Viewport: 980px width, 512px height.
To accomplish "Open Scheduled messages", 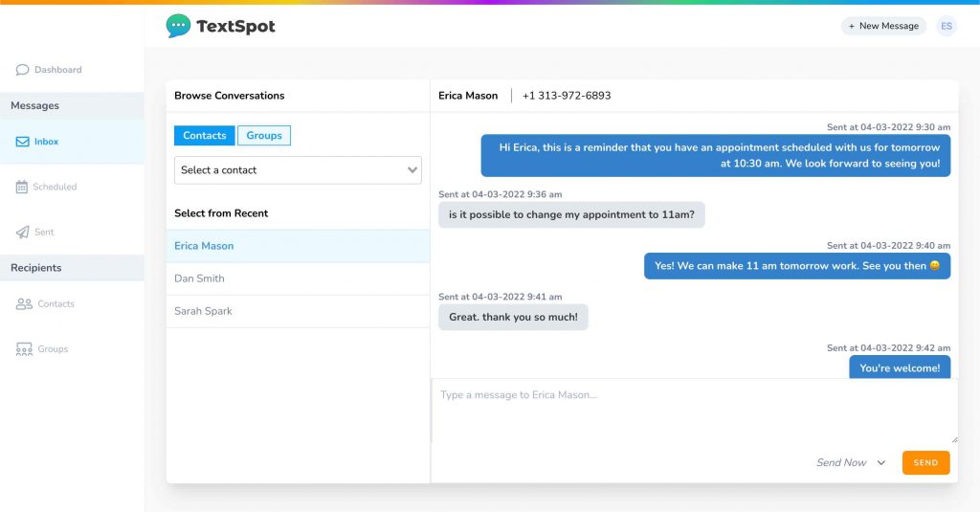I will coord(55,187).
